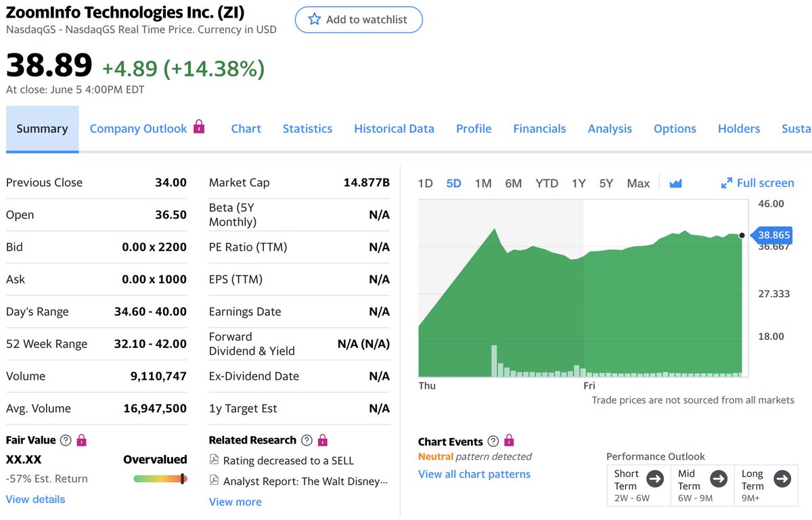The height and width of the screenshot is (520, 812).
Task: Click the Previous Close value 34.00
Action: point(171,182)
